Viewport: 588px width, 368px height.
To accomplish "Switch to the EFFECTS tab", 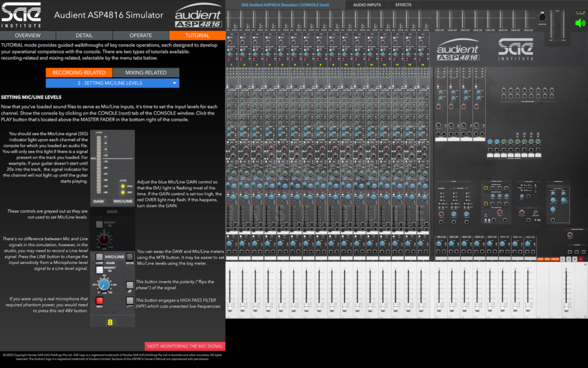I will click(x=403, y=5).
